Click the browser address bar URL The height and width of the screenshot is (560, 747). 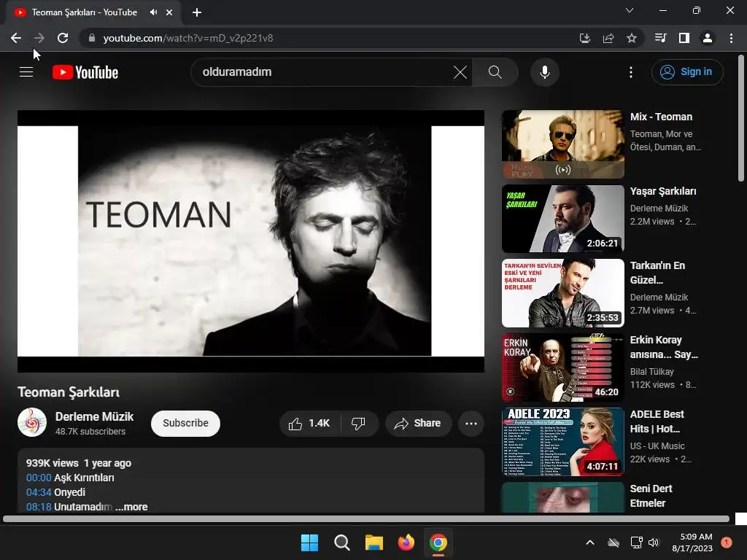coord(187,38)
